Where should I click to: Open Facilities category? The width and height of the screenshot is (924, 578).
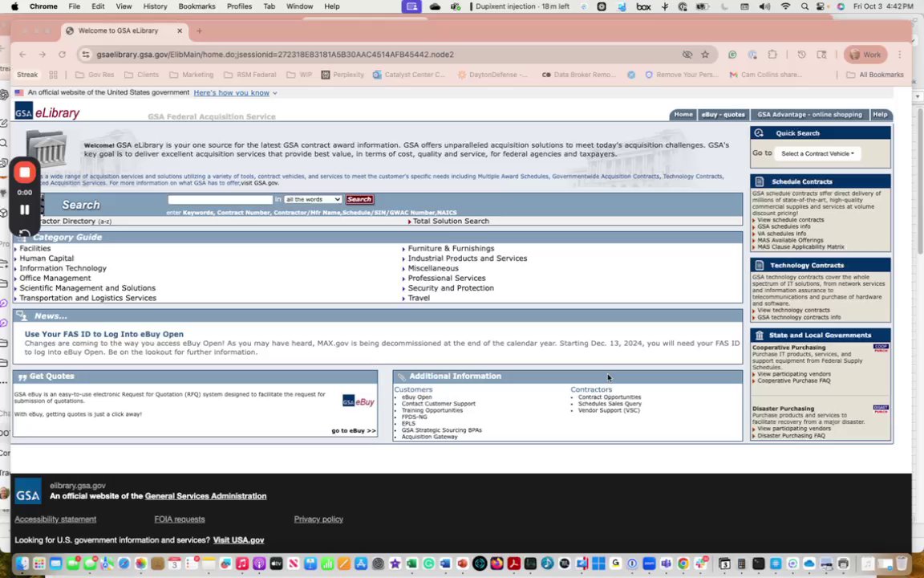tap(34, 248)
